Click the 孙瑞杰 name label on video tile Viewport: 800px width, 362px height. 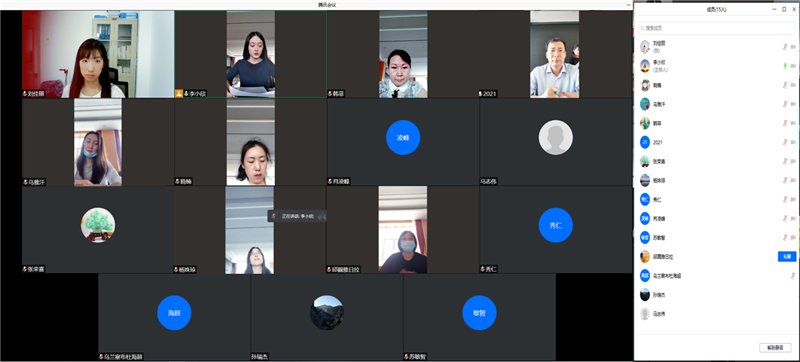(x=260, y=357)
